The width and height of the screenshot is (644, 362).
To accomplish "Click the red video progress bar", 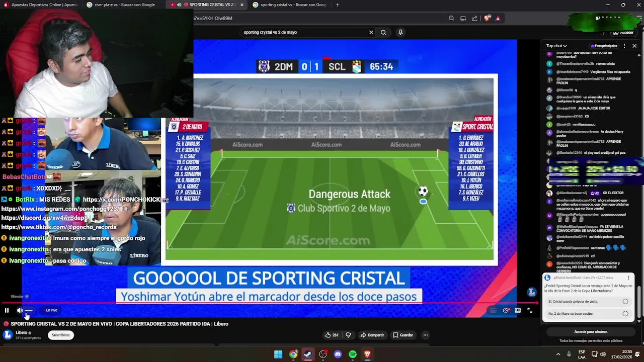I will point(269,303).
